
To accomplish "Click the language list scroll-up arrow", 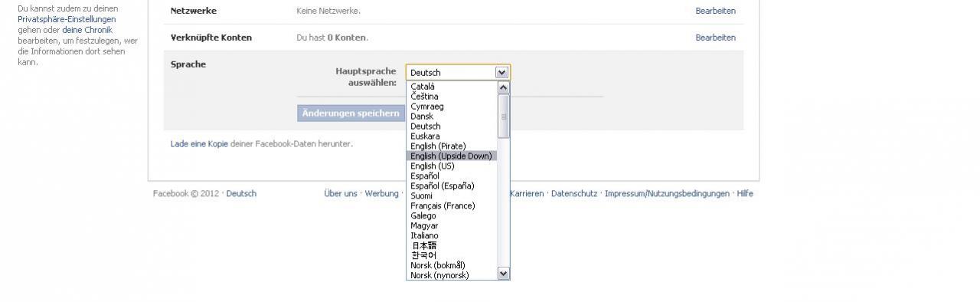I will [x=503, y=87].
